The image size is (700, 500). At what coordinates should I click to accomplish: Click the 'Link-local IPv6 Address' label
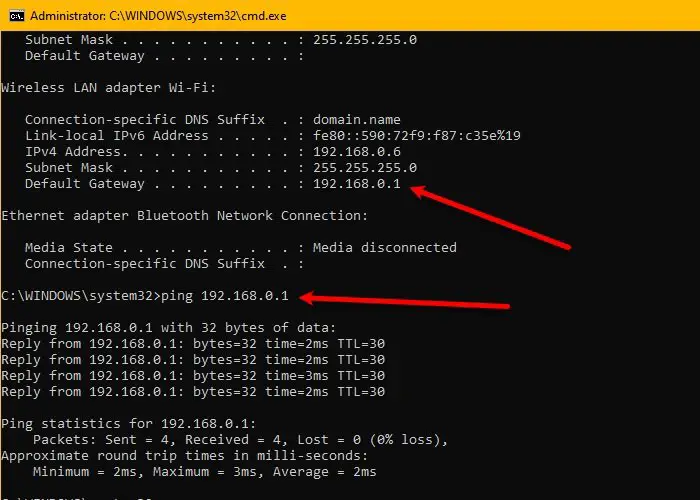tap(117, 136)
